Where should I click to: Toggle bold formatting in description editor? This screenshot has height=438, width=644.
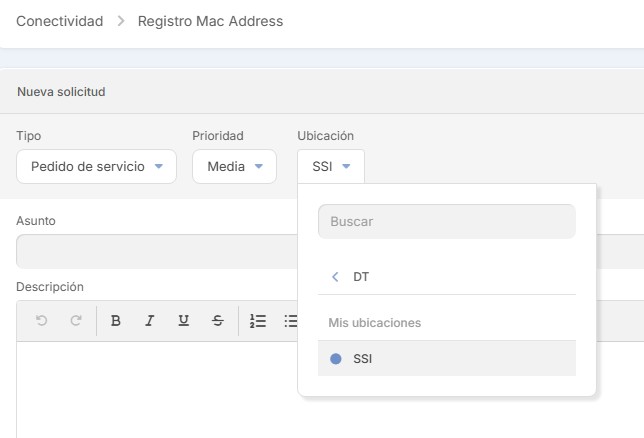(x=116, y=321)
